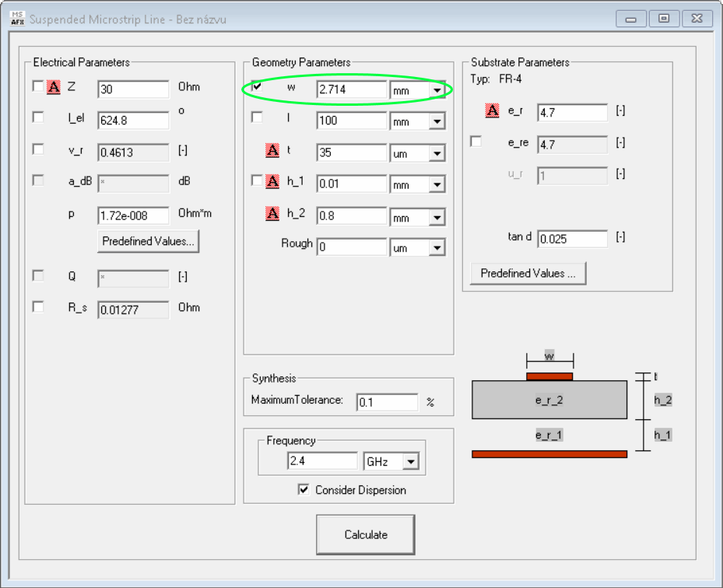Click the red A icon beside e_r
This screenshot has width=723, height=588.
click(492, 110)
